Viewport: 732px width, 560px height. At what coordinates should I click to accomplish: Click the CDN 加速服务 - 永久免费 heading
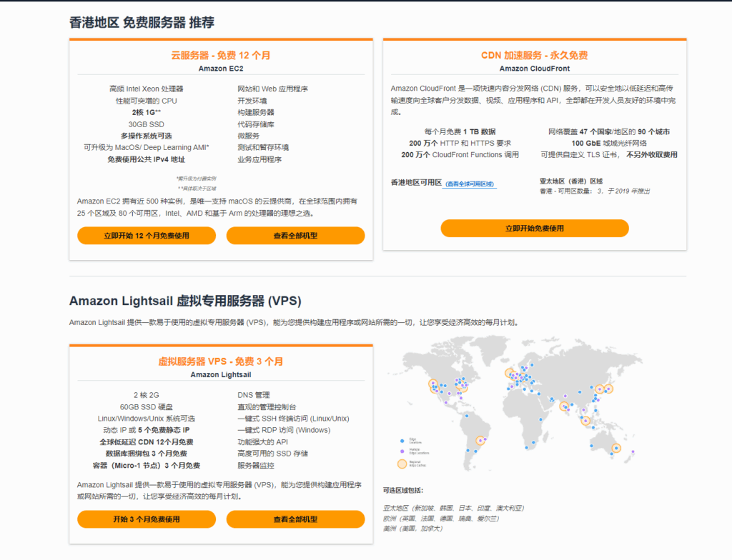tap(535, 55)
